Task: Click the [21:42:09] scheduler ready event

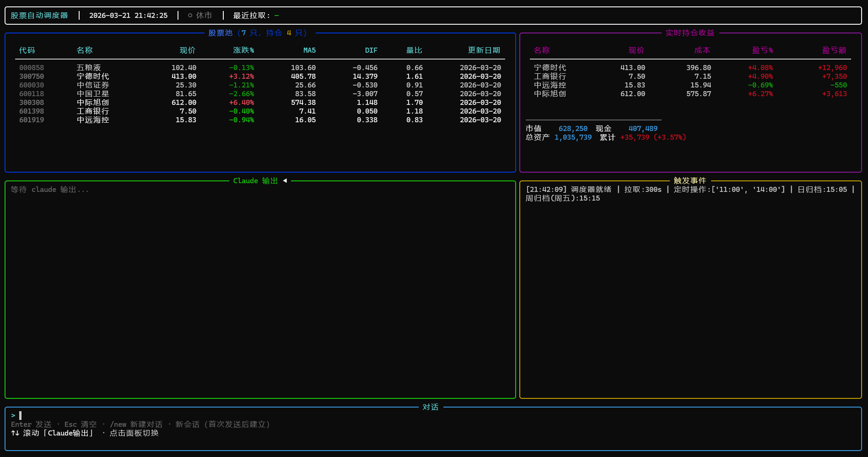Action: tap(569, 190)
